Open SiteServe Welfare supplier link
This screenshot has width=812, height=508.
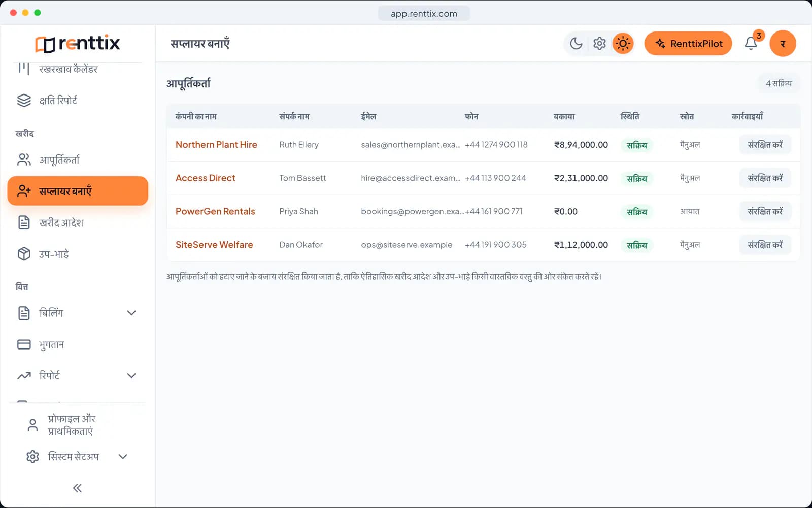coord(214,245)
